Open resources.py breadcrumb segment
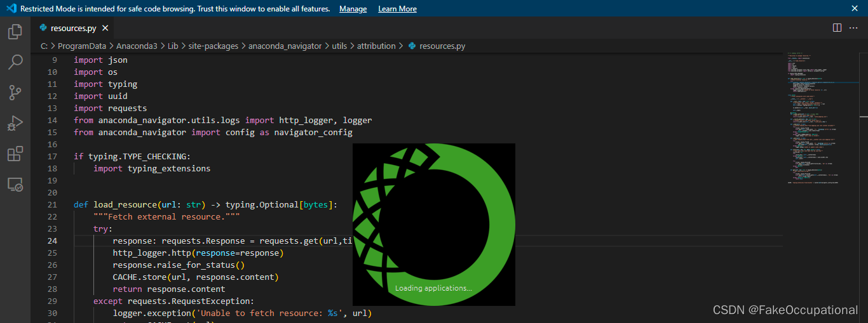Viewport: 868px width, 323px height. pyautogui.click(x=442, y=46)
